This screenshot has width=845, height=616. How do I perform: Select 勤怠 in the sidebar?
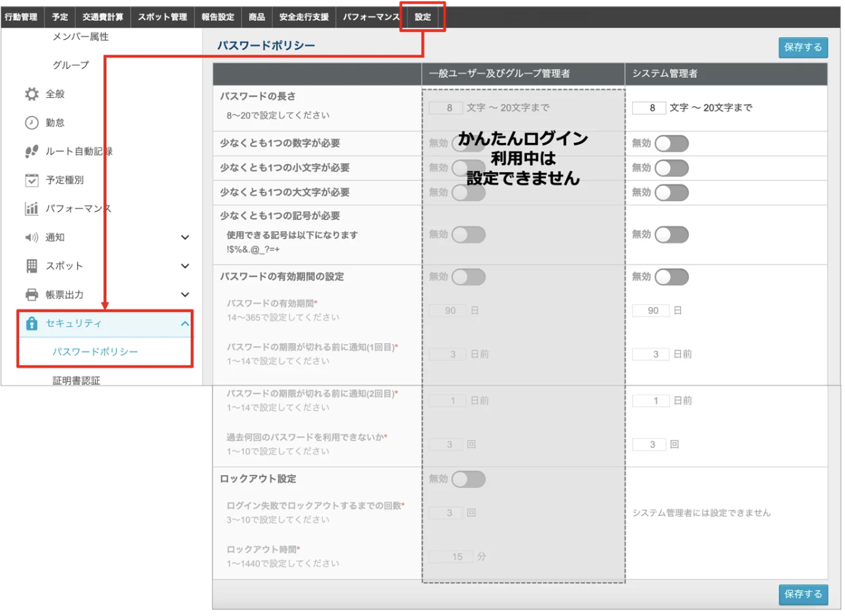(x=55, y=123)
